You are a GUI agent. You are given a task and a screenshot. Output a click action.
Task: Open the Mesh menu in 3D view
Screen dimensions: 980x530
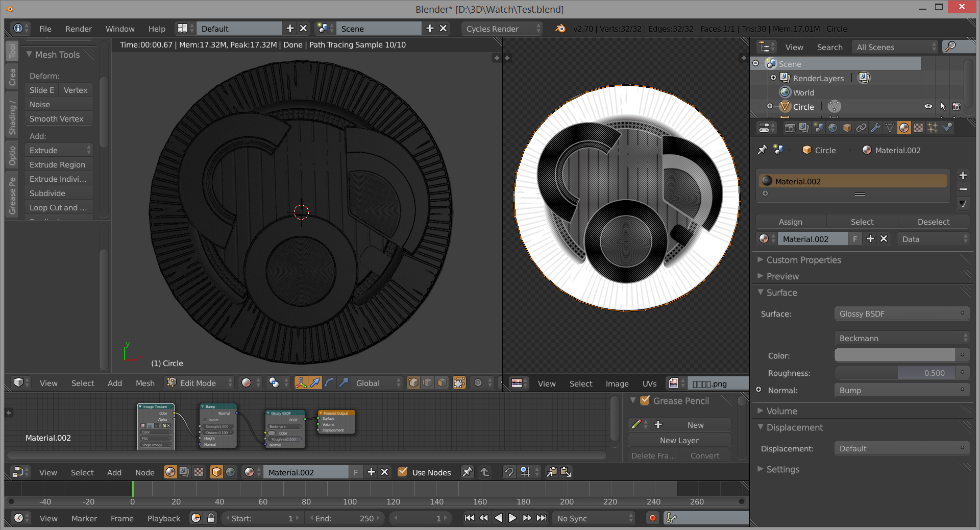(145, 383)
